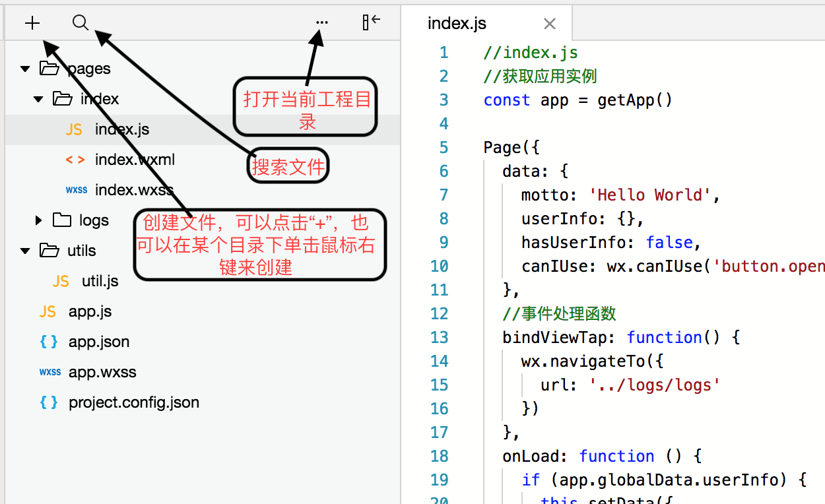Click the angle-bracket icon beside index.wxml

tap(75, 160)
